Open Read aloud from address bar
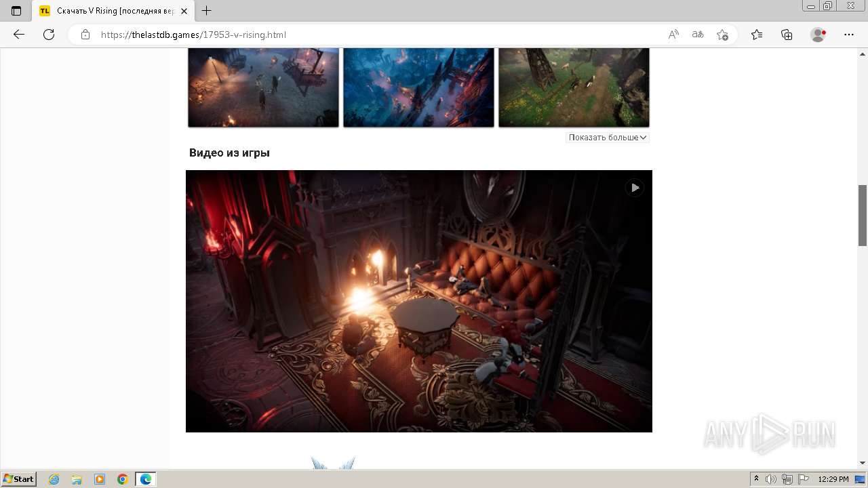This screenshot has width=868, height=488. coord(673,35)
